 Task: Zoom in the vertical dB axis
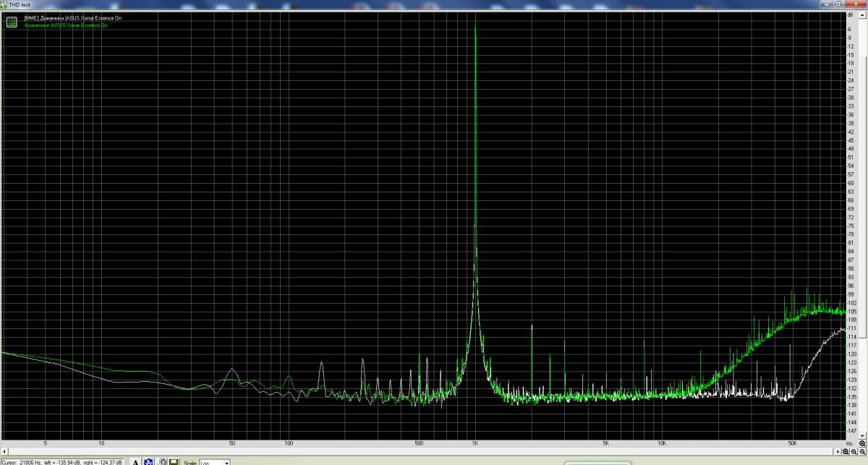[x=862, y=443]
